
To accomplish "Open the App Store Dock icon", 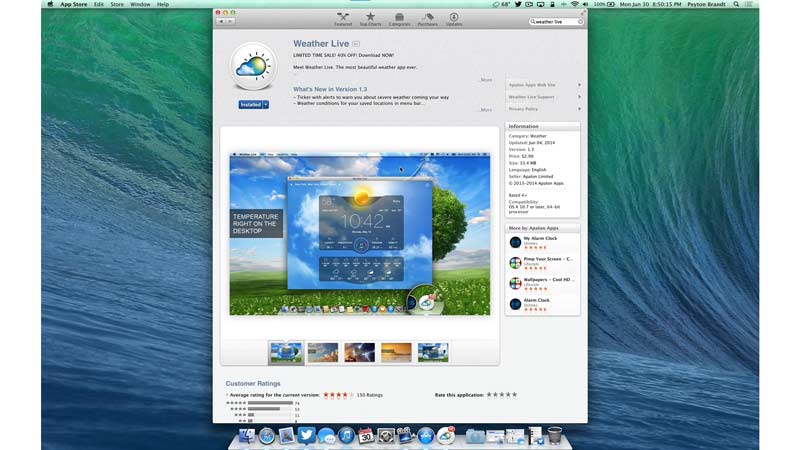I will click(x=426, y=436).
